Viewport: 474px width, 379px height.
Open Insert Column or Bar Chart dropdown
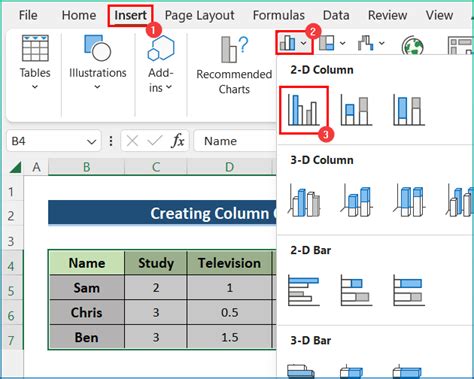(294, 43)
